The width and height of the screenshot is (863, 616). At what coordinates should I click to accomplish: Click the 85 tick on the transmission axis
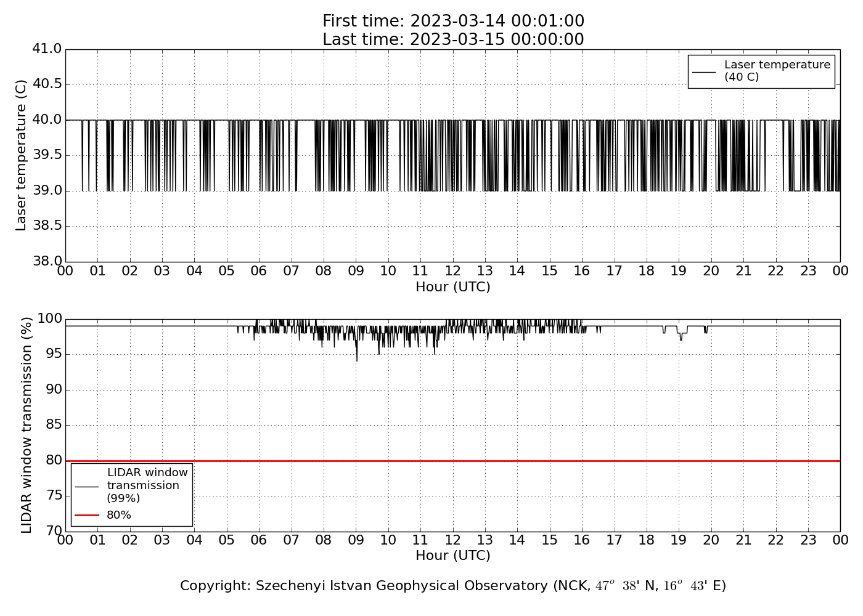point(54,425)
